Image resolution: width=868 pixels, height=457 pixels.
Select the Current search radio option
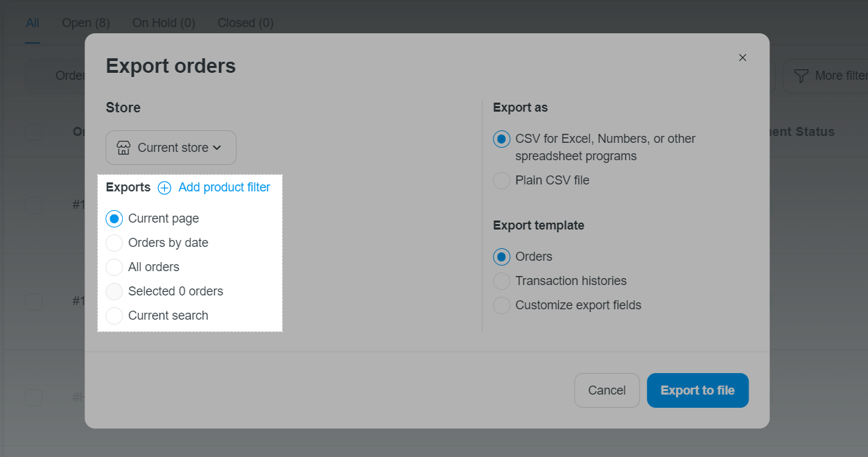click(114, 316)
